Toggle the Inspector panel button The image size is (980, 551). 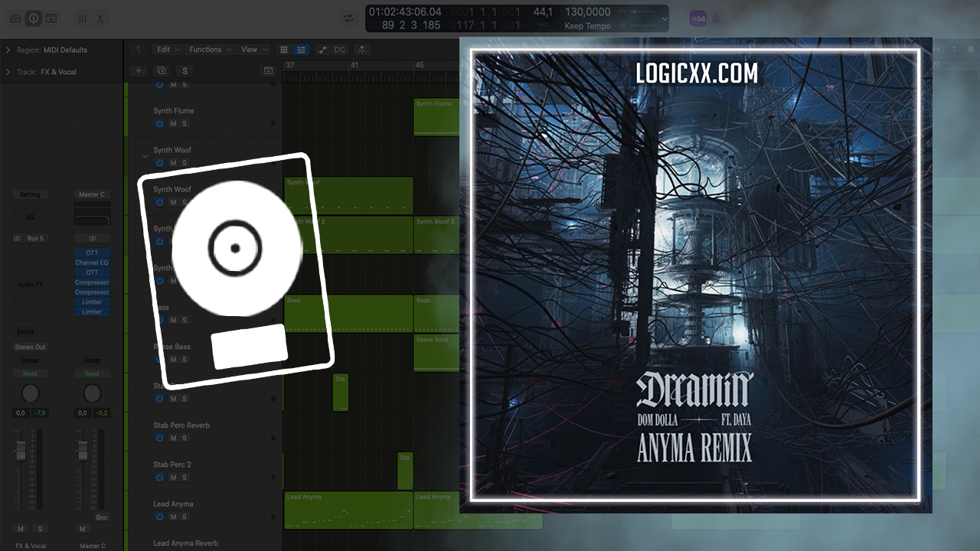[x=34, y=18]
